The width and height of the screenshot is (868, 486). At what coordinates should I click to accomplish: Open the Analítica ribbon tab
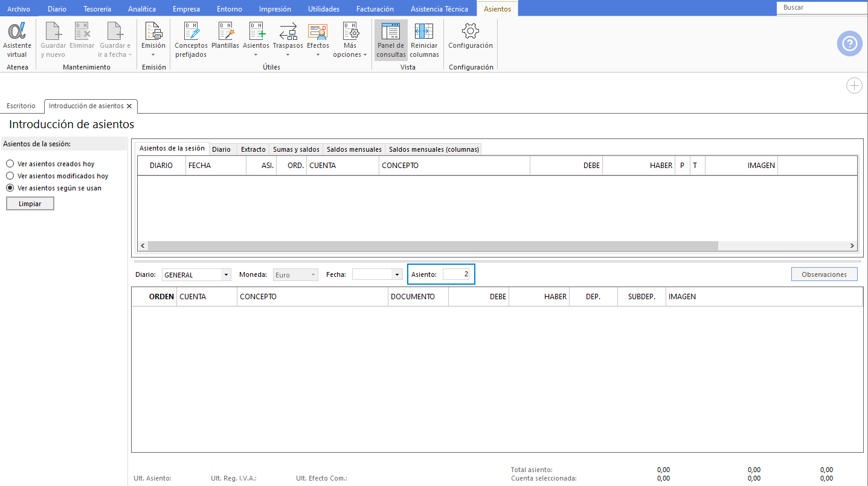point(142,9)
